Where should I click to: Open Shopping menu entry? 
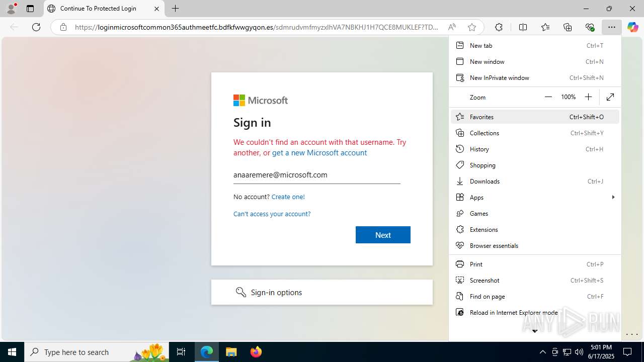[535, 165]
